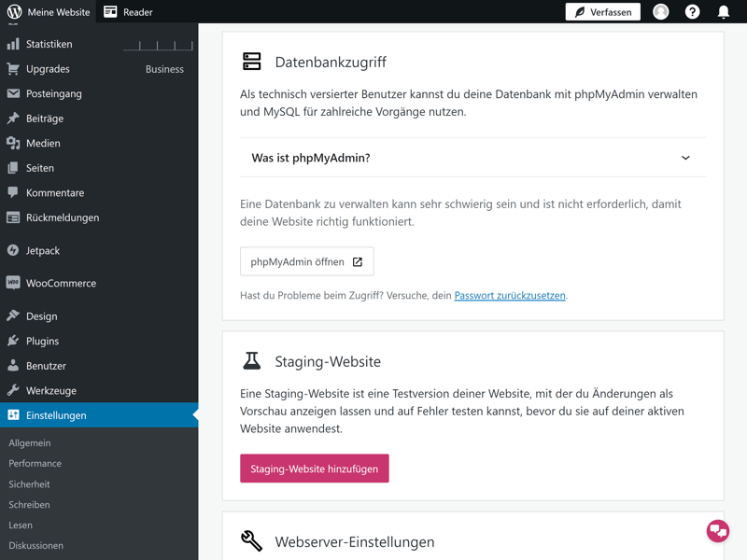Click the WooCommerce sidebar icon

click(13, 283)
